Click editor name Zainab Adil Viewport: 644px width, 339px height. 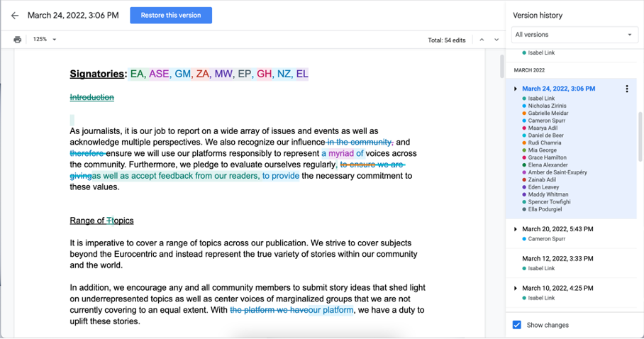[542, 180]
